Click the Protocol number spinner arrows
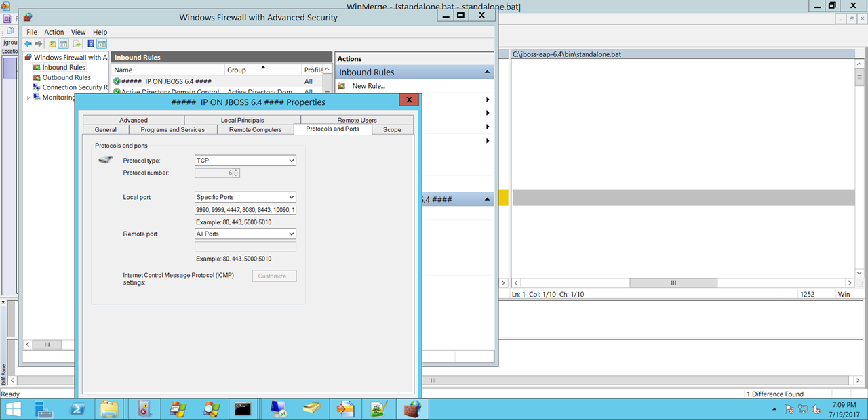Viewport: 868px width, 420px height. [x=237, y=173]
